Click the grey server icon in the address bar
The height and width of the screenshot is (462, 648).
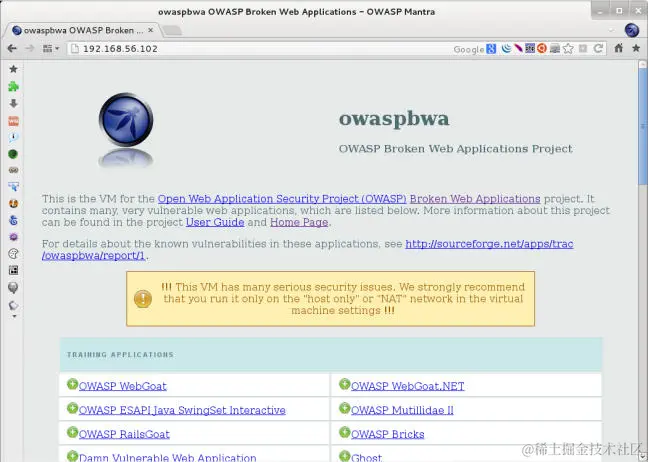555,49
